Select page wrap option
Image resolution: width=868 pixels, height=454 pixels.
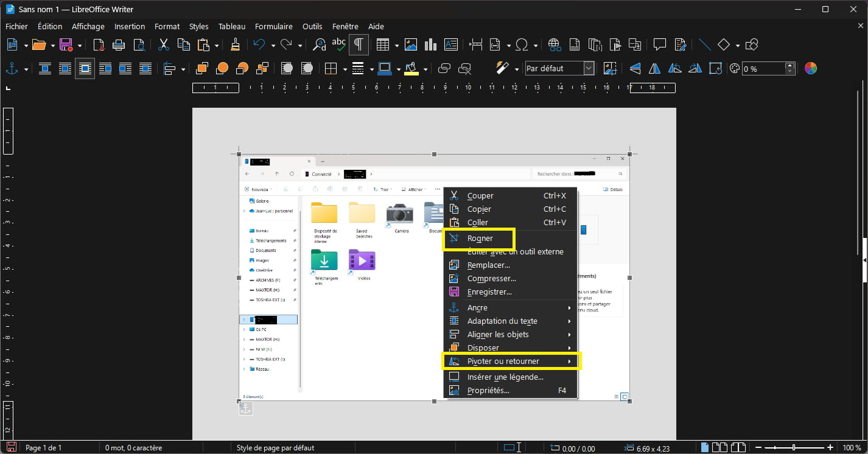tap(65, 69)
